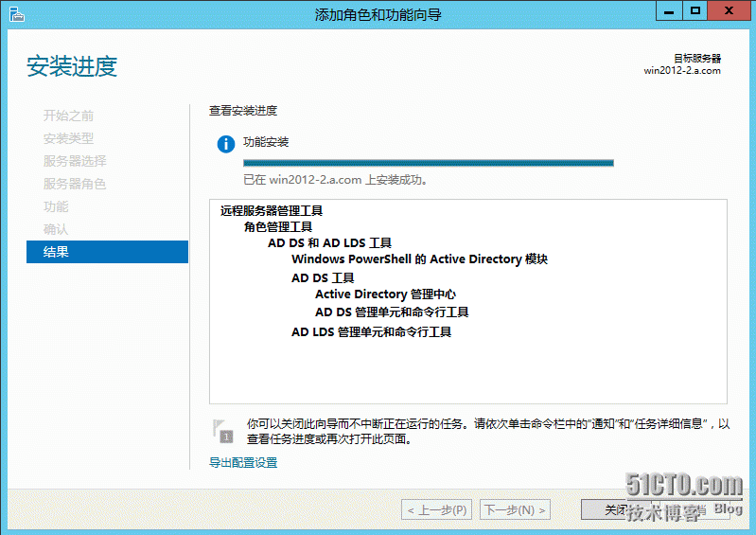Click AD DS 管理单元和命令行工具 entry
The image size is (756, 535).
392,312
